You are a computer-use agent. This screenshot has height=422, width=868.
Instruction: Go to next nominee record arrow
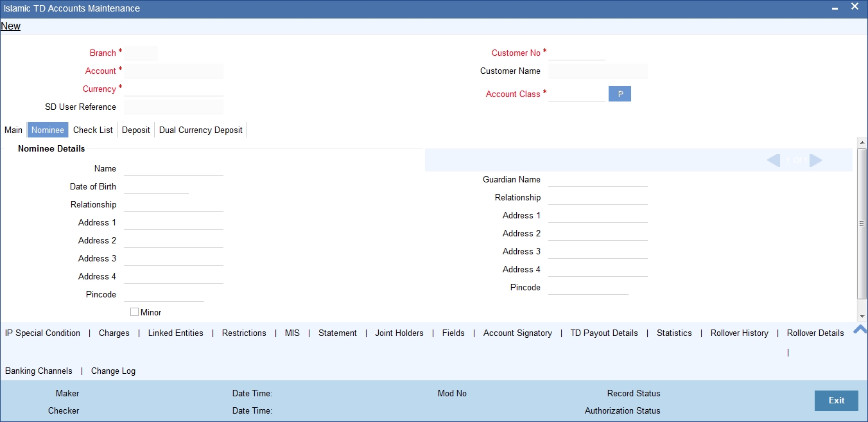(816, 161)
